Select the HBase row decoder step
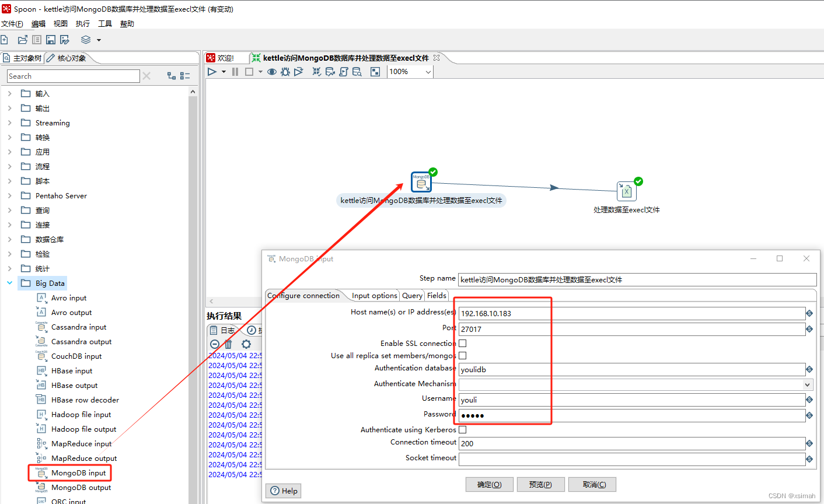This screenshot has width=824, height=504. pos(85,400)
